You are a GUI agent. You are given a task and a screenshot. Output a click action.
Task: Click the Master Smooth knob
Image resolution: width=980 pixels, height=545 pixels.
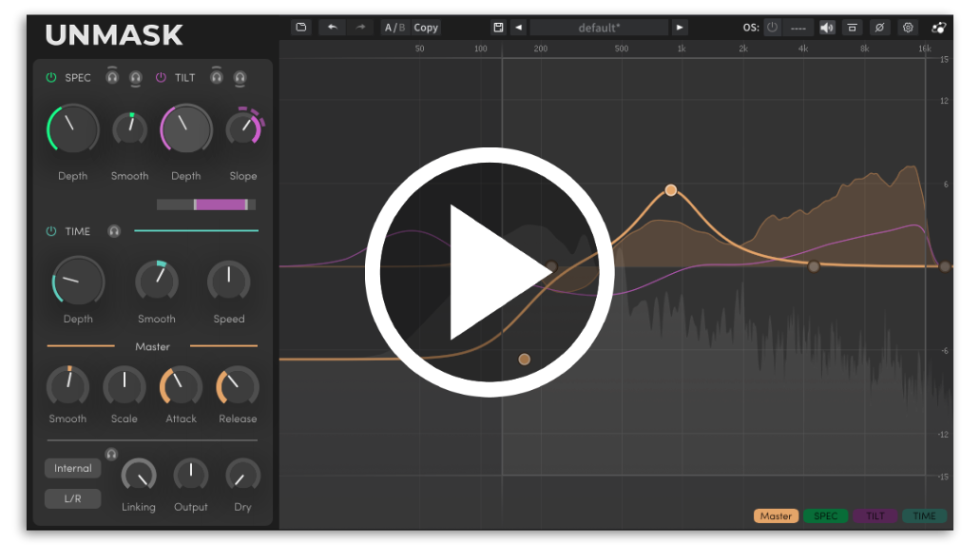click(67, 385)
